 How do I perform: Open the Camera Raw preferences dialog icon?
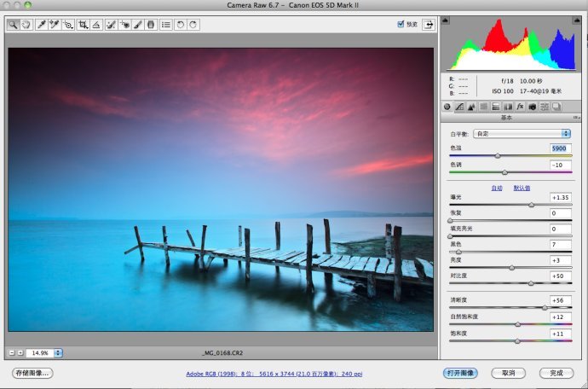pyautogui.click(x=166, y=25)
